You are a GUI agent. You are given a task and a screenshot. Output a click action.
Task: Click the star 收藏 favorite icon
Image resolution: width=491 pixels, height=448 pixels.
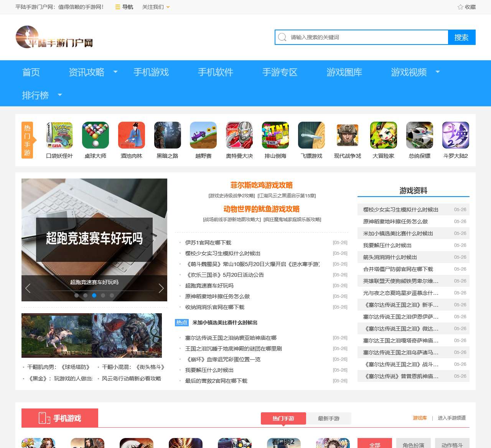pos(460,7)
